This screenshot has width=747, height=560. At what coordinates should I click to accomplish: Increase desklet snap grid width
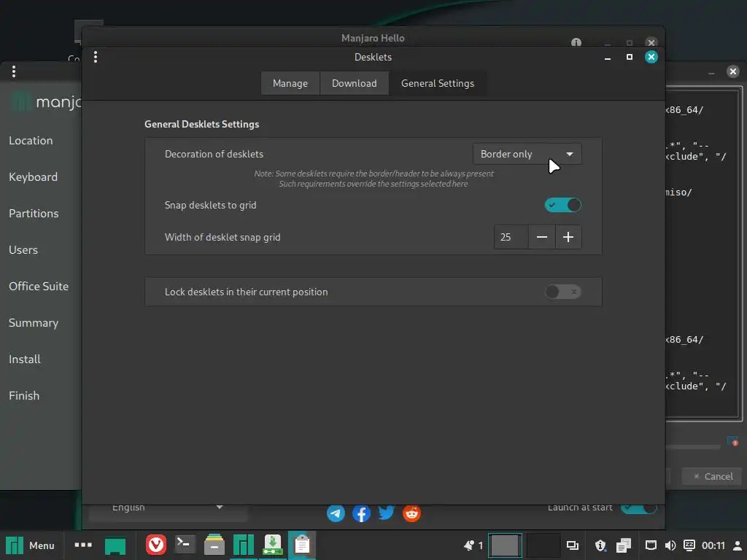pyautogui.click(x=568, y=237)
